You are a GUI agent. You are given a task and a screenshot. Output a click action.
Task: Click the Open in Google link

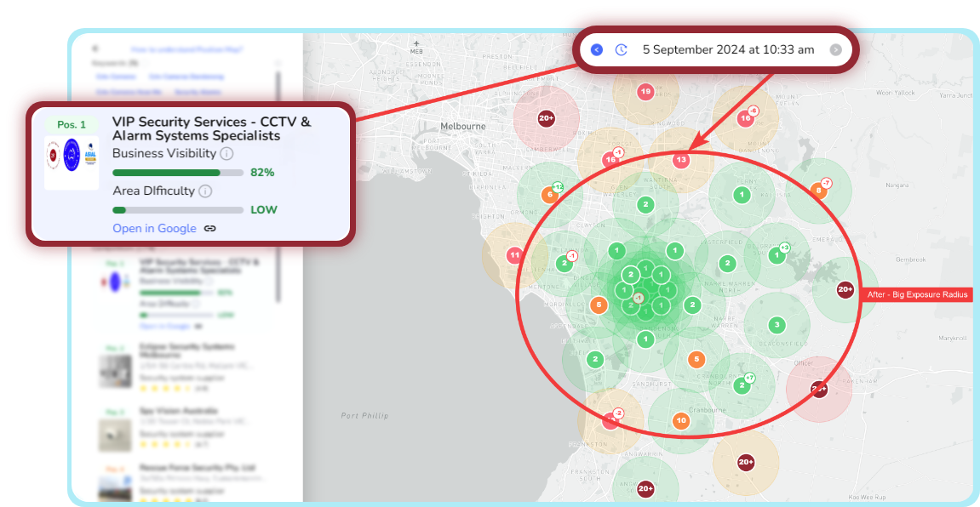coord(154,229)
